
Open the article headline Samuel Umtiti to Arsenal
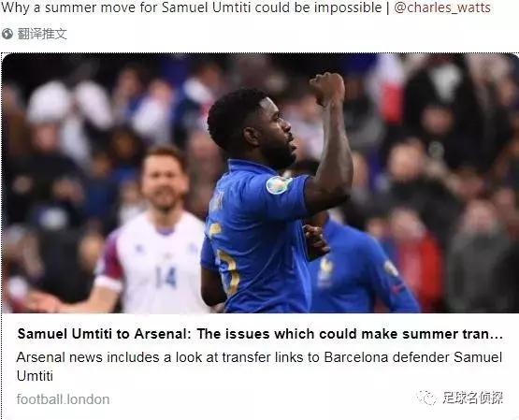[x=260, y=334]
